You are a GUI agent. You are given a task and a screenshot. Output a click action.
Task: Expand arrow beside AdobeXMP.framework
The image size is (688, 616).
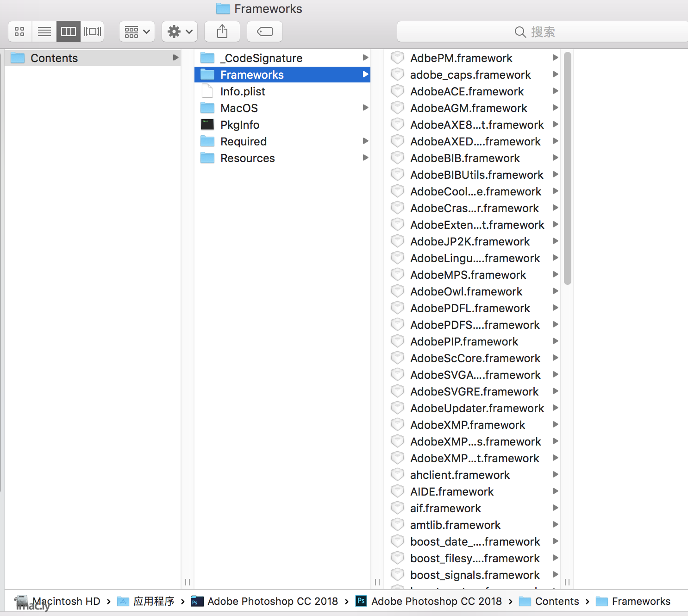[555, 424]
